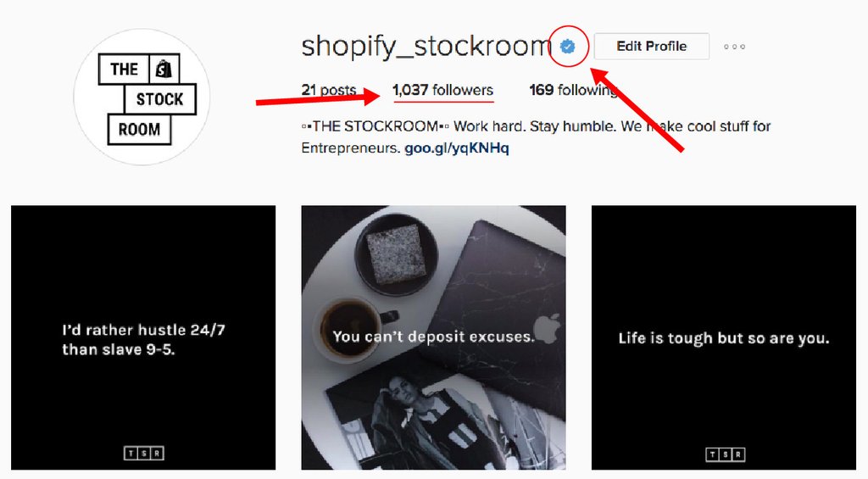868x479 pixels.
Task: Click The Stock Room profile picture
Action: click(142, 97)
